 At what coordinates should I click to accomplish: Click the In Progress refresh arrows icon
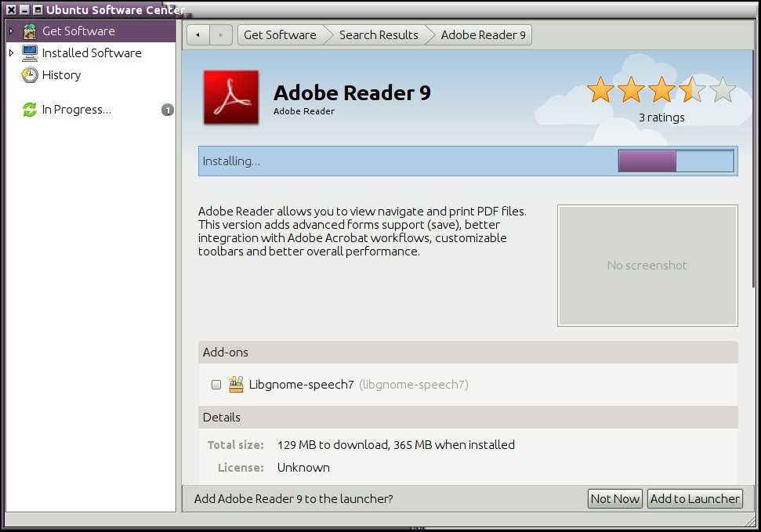30,110
